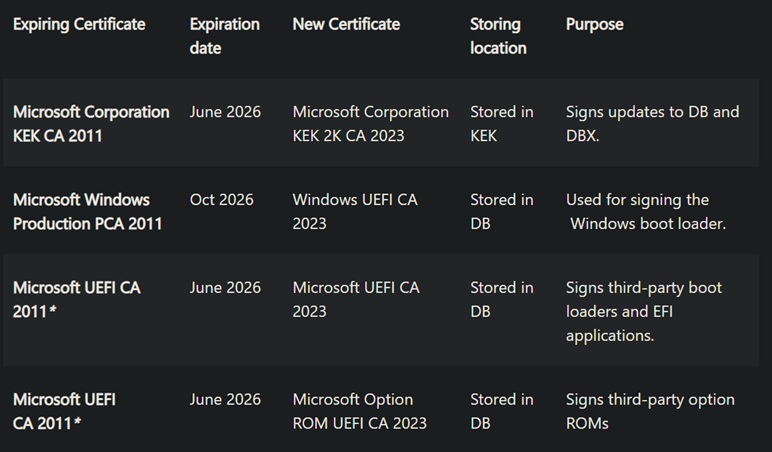The width and height of the screenshot is (772, 452).
Task: Click "Microsoft Corporation KEK 2K CA 2023" cell
Action: click(x=370, y=123)
